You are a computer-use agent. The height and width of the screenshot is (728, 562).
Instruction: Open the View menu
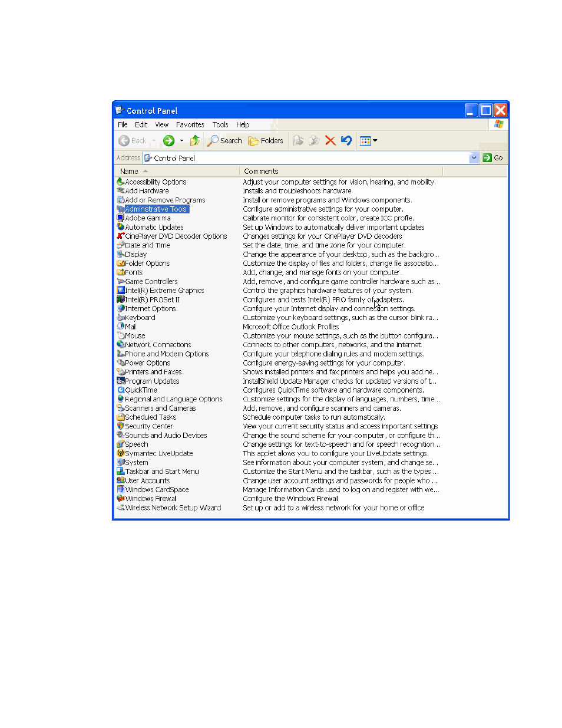162,124
